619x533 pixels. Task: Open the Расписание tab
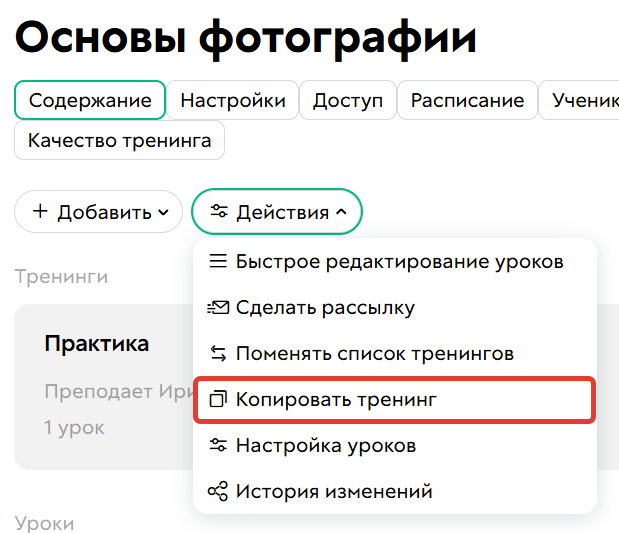(x=467, y=101)
